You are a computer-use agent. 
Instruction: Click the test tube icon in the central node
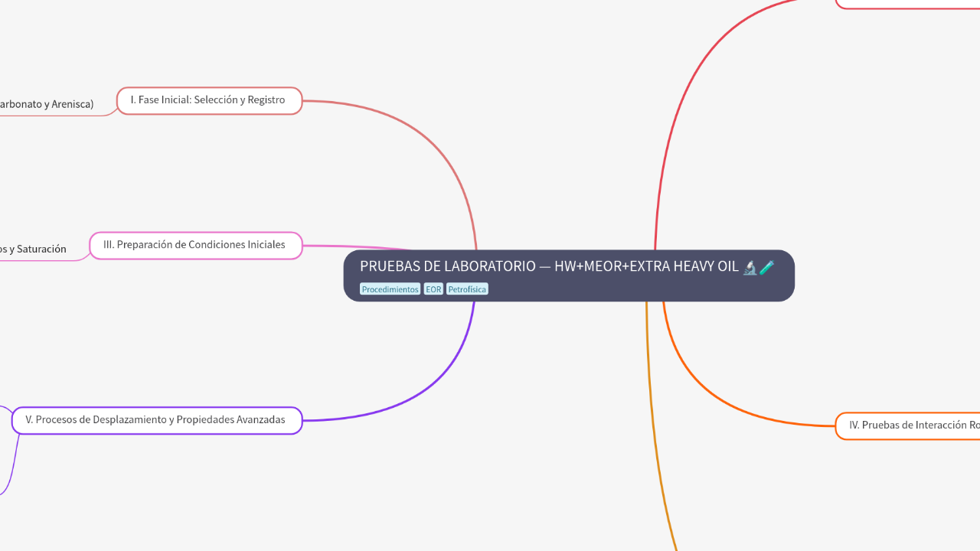pos(766,267)
